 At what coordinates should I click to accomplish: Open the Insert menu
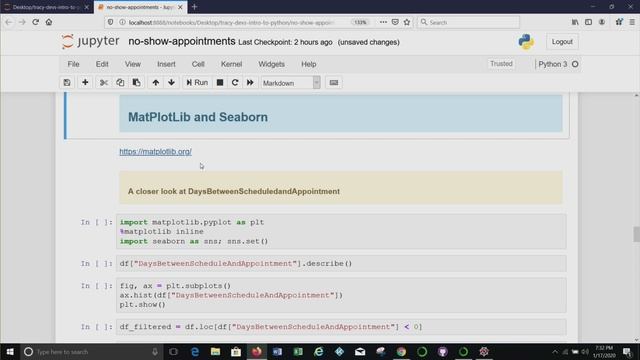[x=166, y=64]
